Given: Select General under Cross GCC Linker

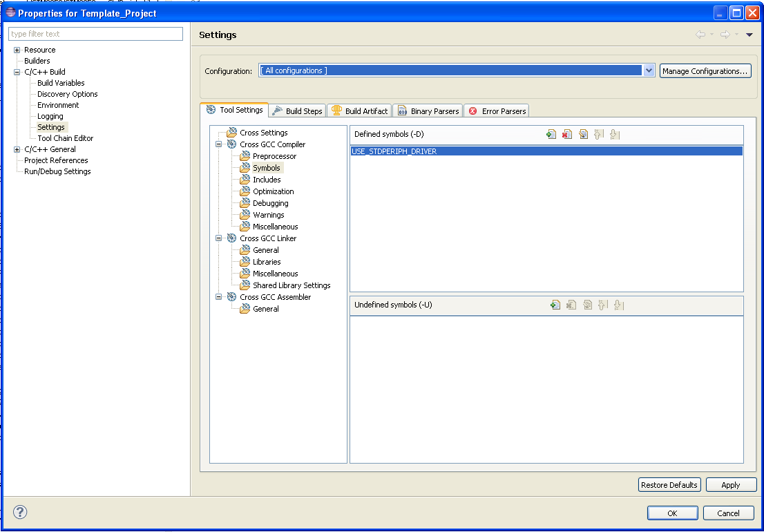Looking at the screenshot, I should (x=265, y=250).
